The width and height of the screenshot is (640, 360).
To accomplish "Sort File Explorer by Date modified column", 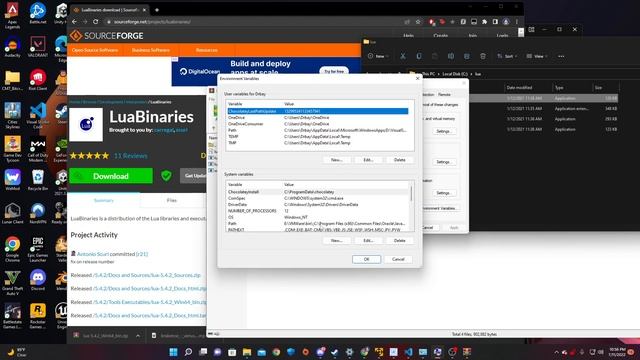I will pyautogui.click(x=519, y=87).
